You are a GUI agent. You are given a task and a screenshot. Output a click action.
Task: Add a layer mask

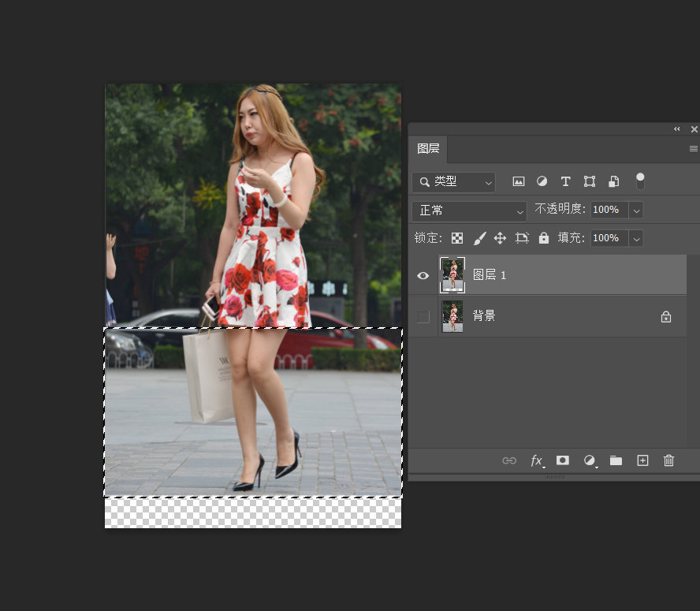(563, 460)
